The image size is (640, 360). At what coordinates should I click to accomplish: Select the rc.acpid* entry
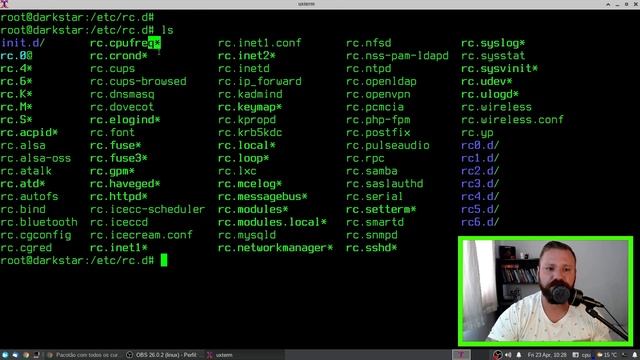point(29,133)
